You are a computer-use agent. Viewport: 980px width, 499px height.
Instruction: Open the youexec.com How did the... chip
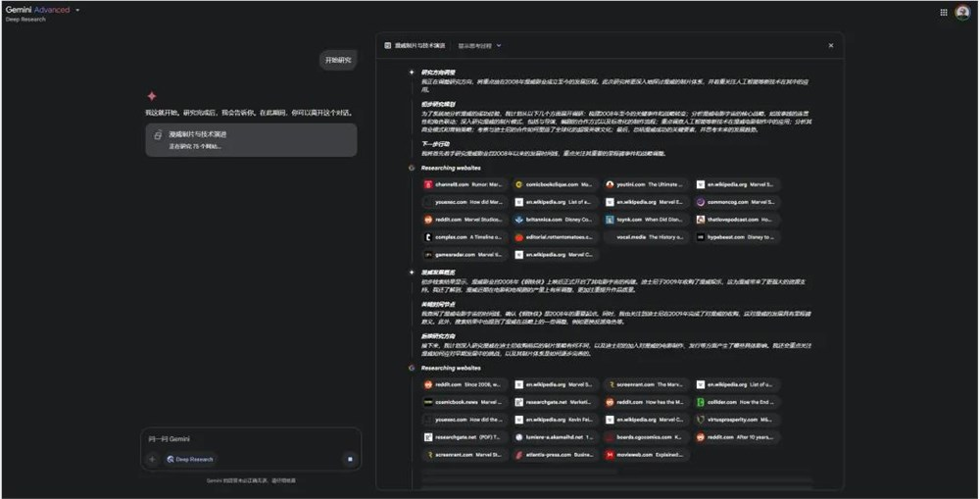[x=464, y=420]
